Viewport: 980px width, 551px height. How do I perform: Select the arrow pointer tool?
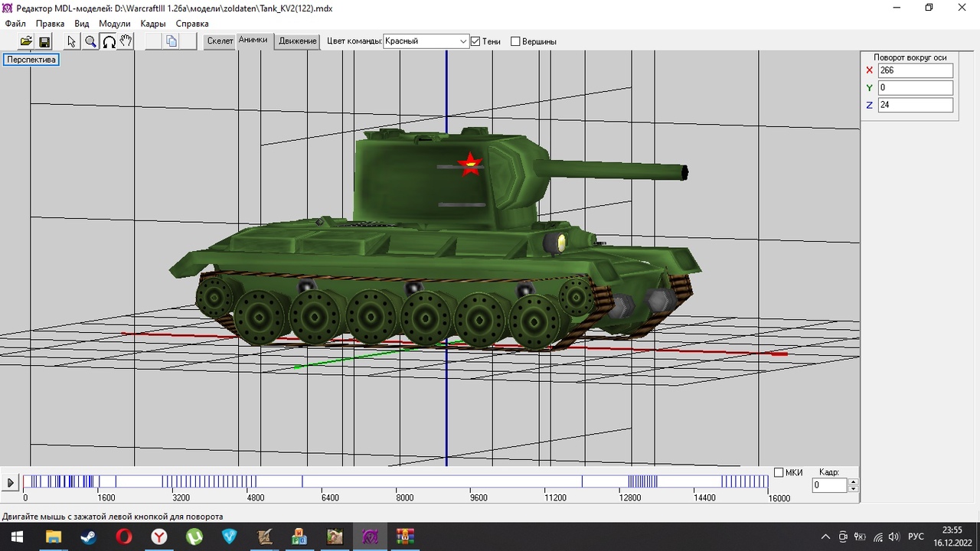tap(72, 41)
